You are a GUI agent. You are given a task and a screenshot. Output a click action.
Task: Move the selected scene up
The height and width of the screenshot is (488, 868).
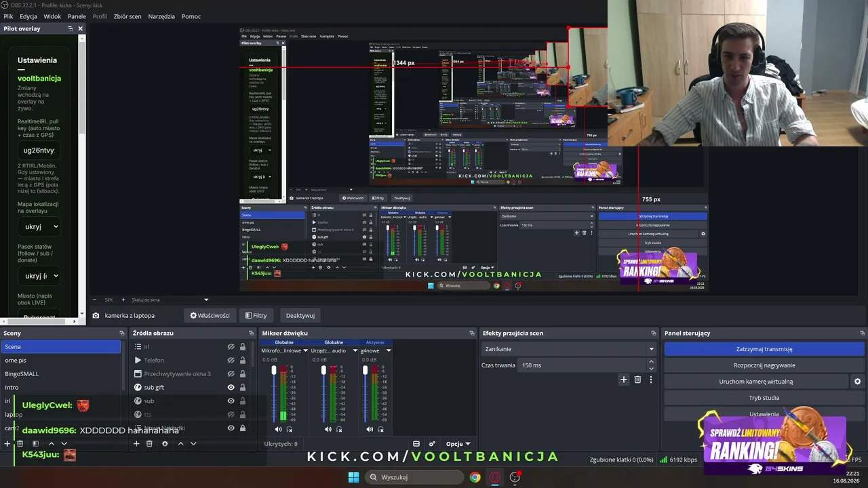51,443
